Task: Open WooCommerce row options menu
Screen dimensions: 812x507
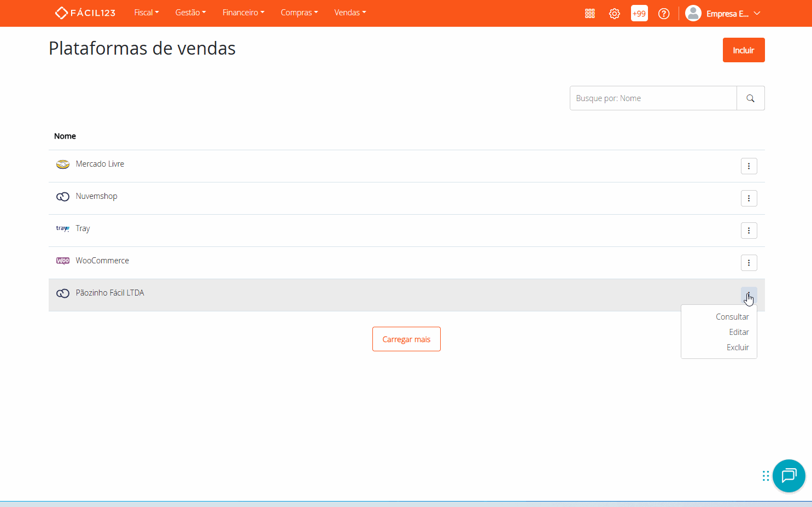Action: (749, 263)
